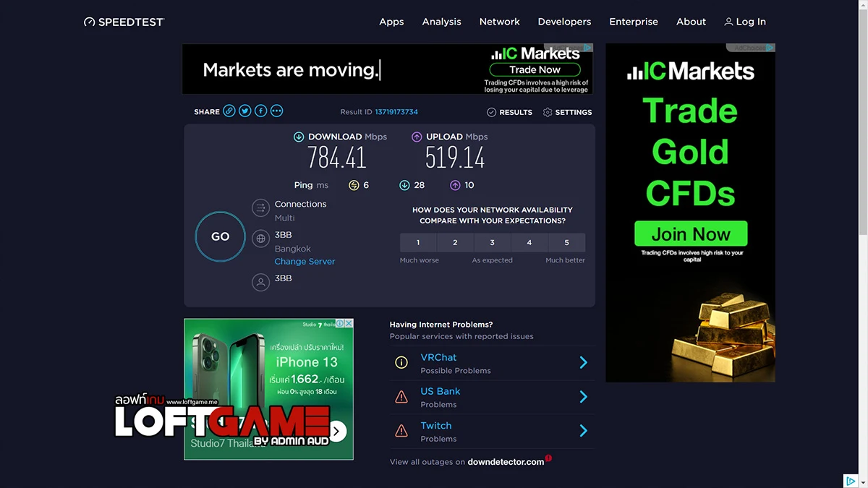Click Join Now on gold CFDs ad

(x=691, y=234)
